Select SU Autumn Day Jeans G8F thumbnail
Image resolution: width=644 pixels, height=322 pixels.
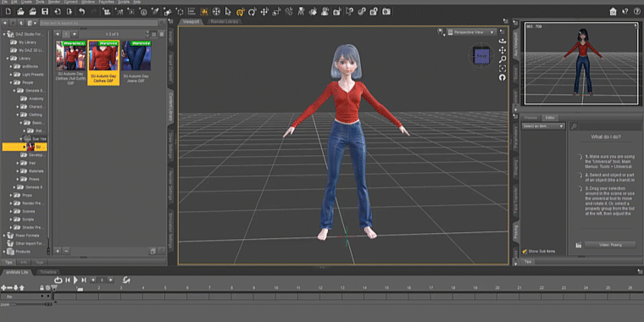click(136, 55)
